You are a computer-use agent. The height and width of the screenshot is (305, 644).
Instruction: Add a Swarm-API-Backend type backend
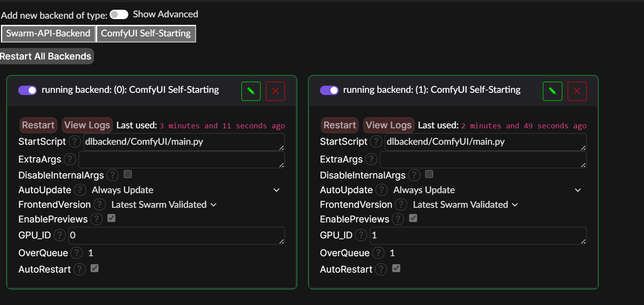coord(48,33)
